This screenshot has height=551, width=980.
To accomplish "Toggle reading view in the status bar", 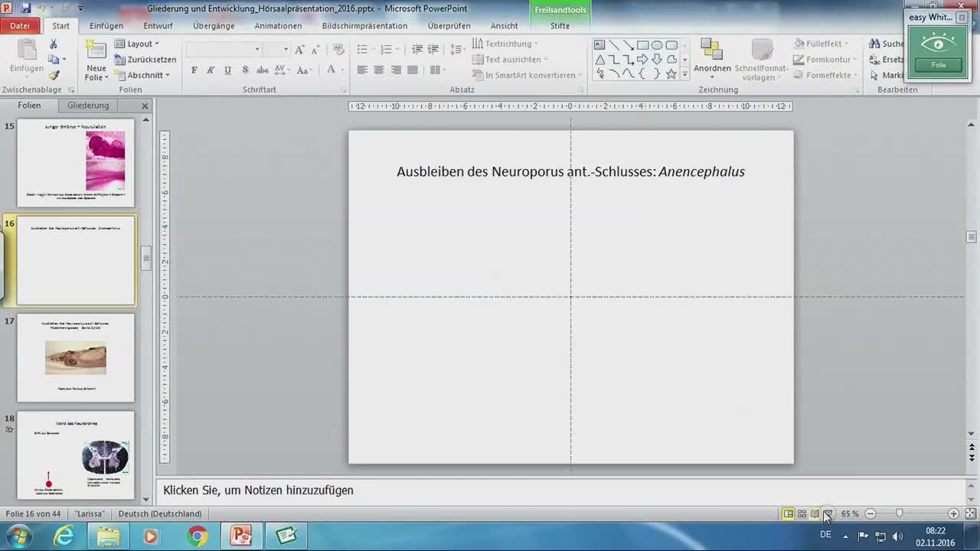I will (x=813, y=514).
